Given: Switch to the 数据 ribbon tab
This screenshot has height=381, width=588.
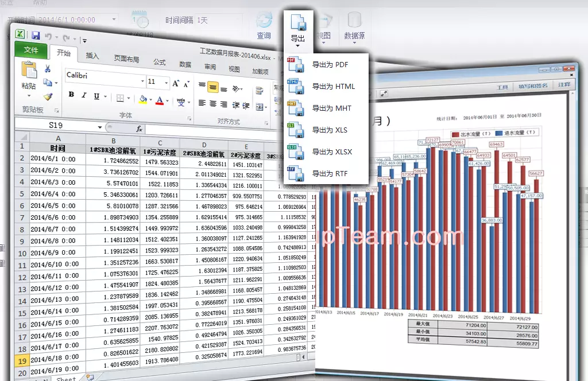Looking at the screenshot, I should tap(185, 64).
